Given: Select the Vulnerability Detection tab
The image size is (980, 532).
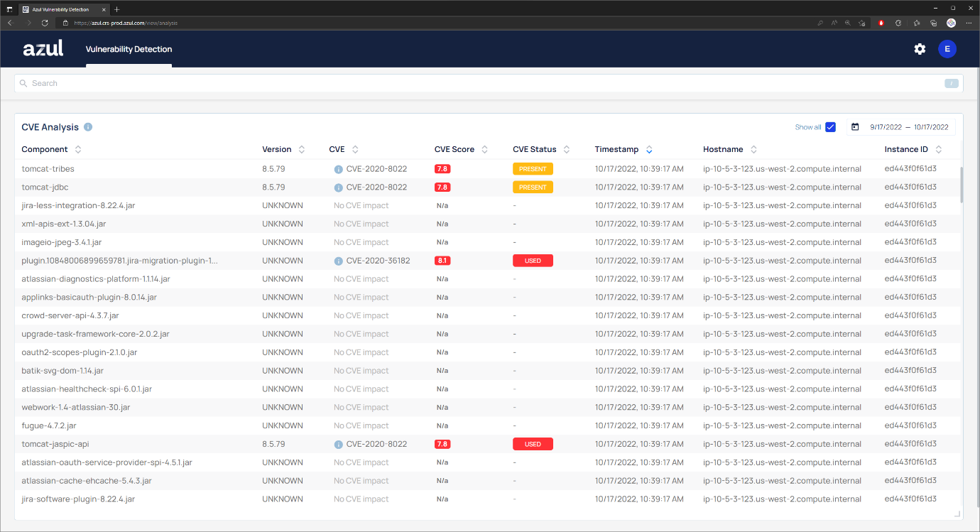Looking at the screenshot, I should (x=129, y=50).
